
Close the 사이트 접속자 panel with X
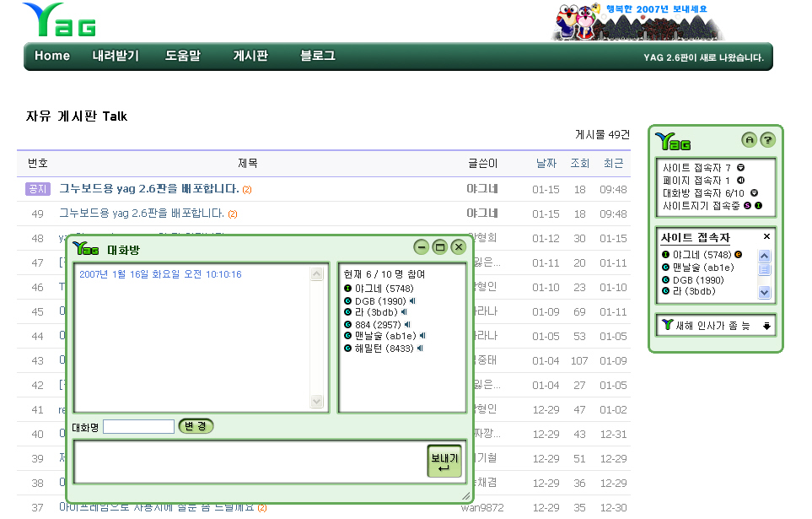766,237
